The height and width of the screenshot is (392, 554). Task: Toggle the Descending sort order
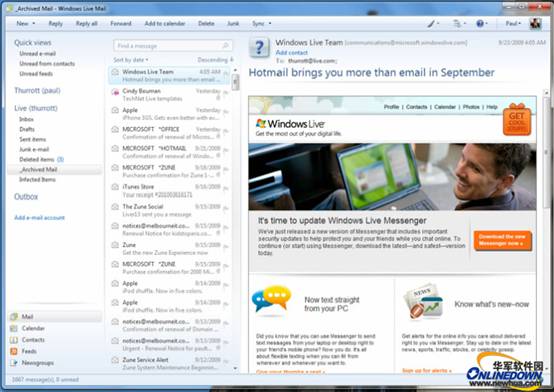coord(215,60)
